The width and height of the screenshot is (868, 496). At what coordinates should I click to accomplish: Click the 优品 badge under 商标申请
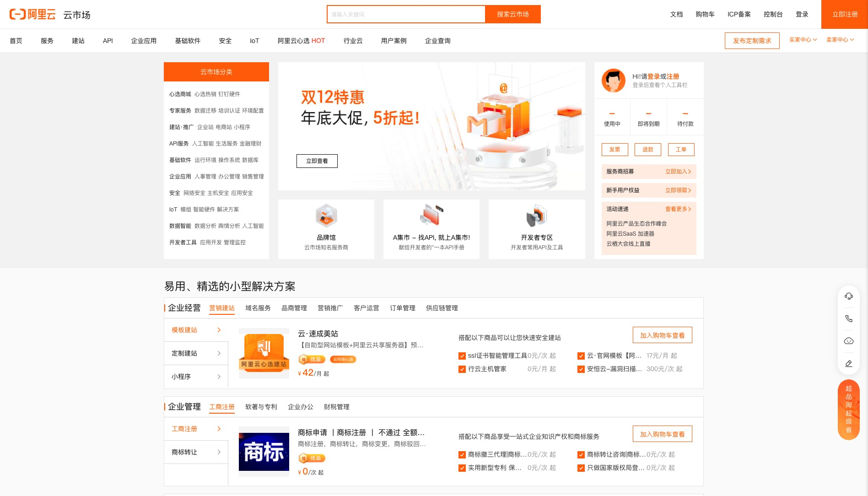[x=312, y=458]
